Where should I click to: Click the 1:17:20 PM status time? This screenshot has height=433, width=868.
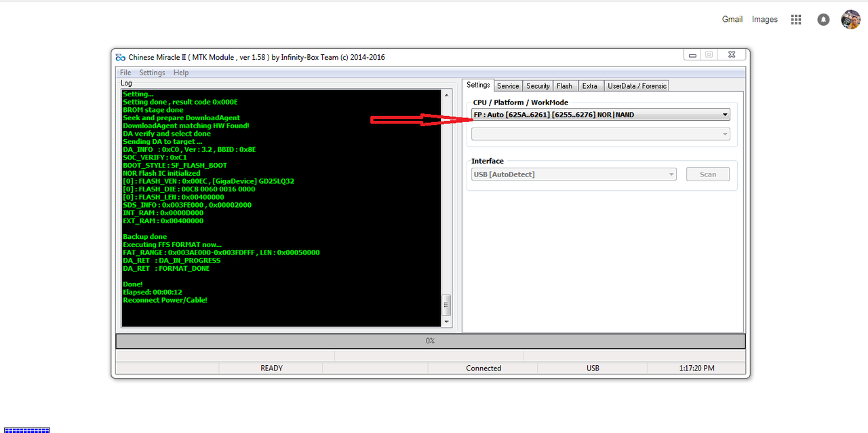[x=696, y=368]
